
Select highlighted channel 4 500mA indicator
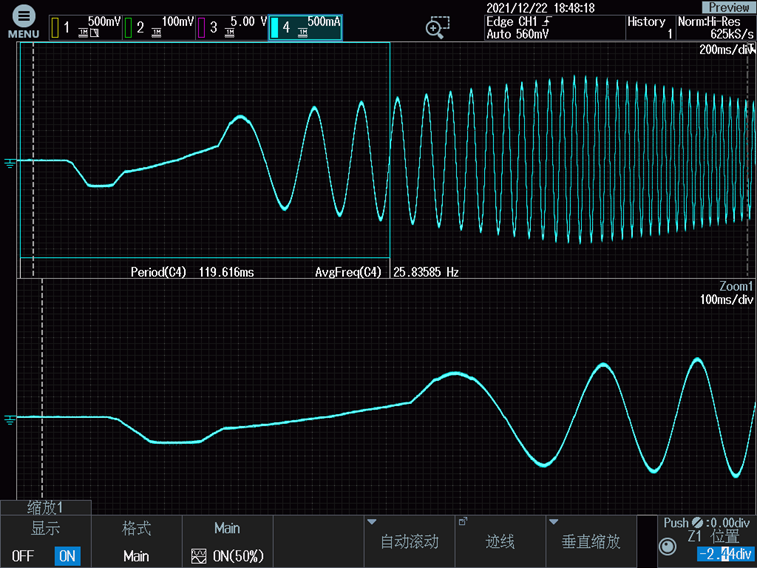305,27
